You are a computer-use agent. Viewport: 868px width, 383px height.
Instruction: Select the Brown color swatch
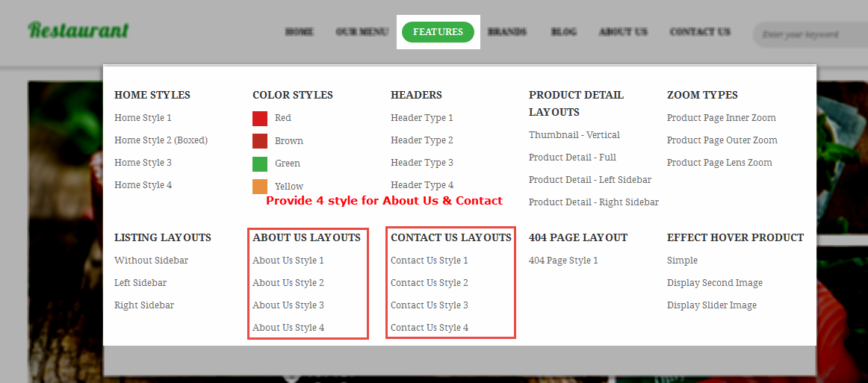point(260,141)
